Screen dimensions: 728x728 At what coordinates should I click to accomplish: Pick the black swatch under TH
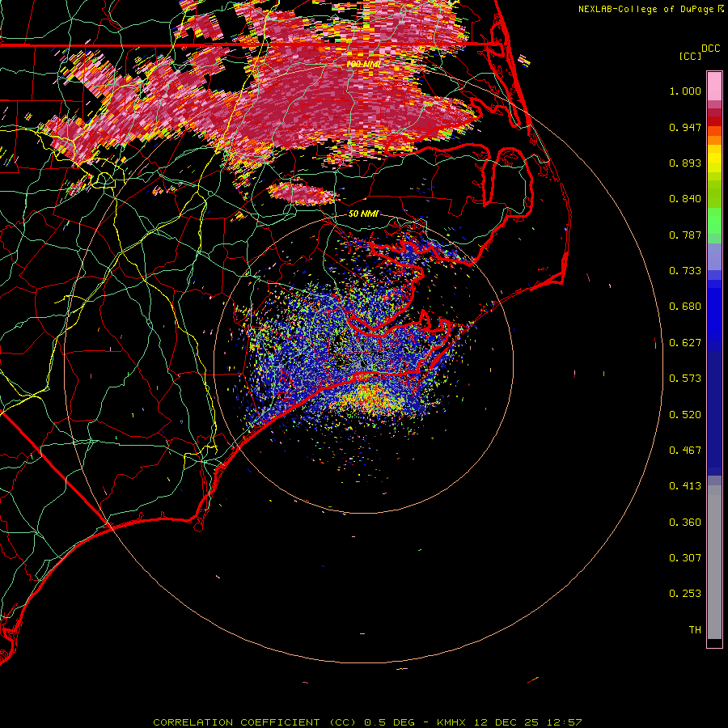click(714, 642)
